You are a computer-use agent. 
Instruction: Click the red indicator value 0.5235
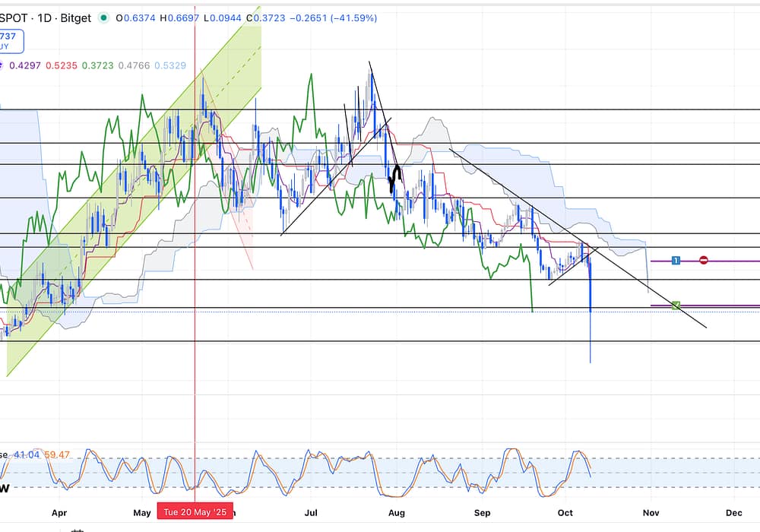point(63,66)
